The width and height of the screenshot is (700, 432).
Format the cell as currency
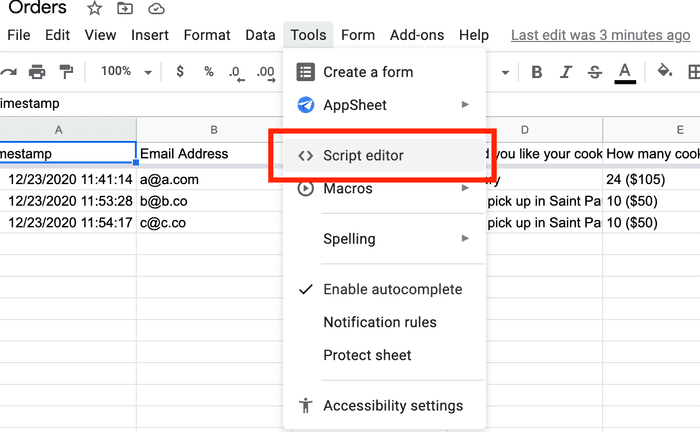pyautogui.click(x=180, y=72)
